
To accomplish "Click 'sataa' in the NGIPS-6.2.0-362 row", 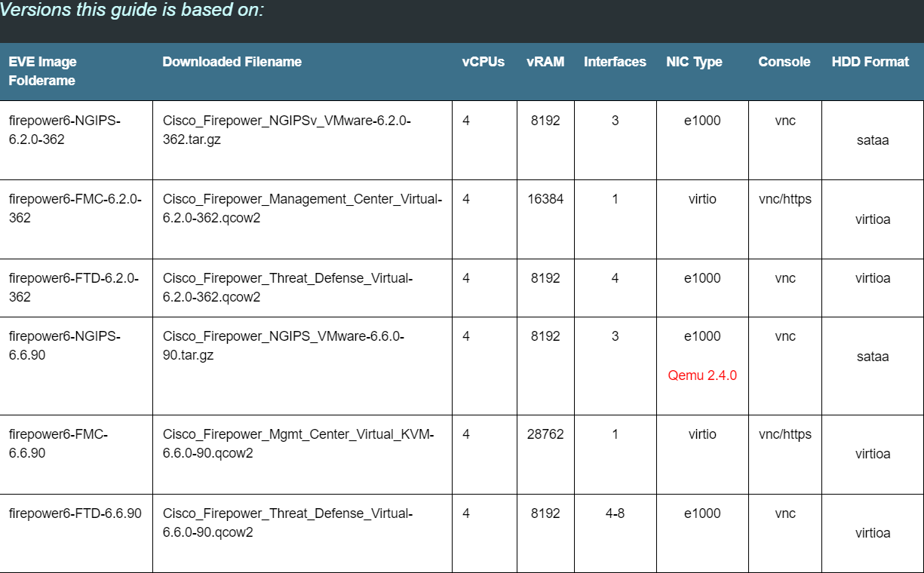I will tap(873, 140).
